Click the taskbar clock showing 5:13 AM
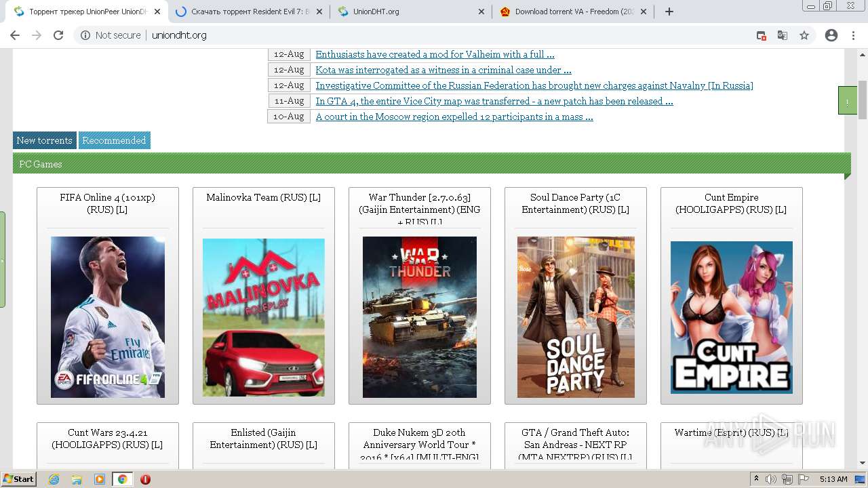 coord(833,479)
